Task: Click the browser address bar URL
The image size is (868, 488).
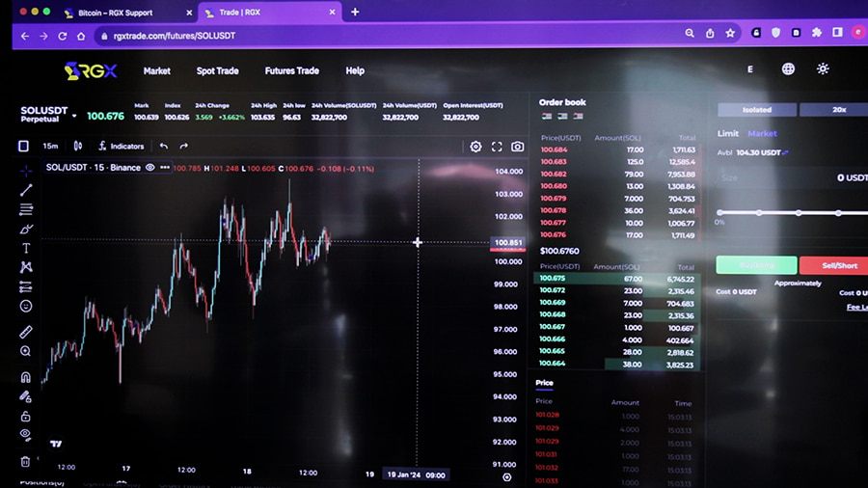Action: tap(175, 36)
